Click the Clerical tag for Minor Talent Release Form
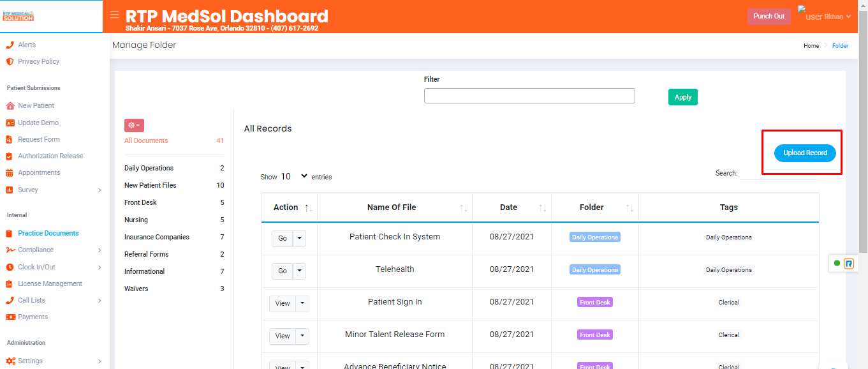Screen dimensions: 868x369 [729, 335]
